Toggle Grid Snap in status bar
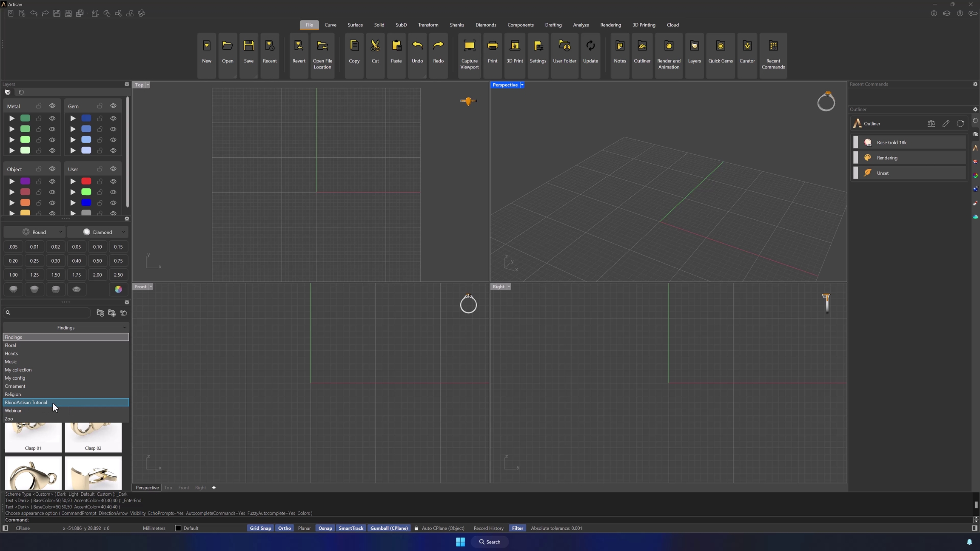The width and height of the screenshot is (980, 551). [x=260, y=528]
